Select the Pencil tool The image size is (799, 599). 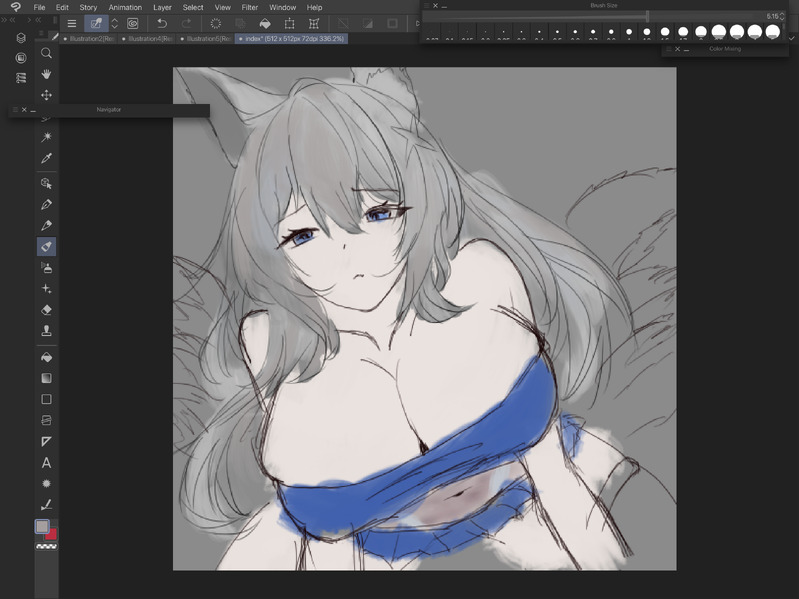[46, 226]
